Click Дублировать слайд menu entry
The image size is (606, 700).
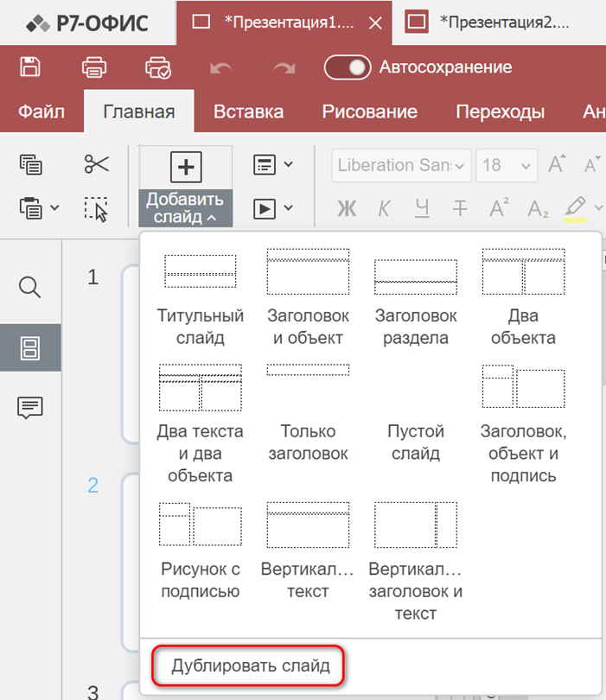click(x=251, y=665)
